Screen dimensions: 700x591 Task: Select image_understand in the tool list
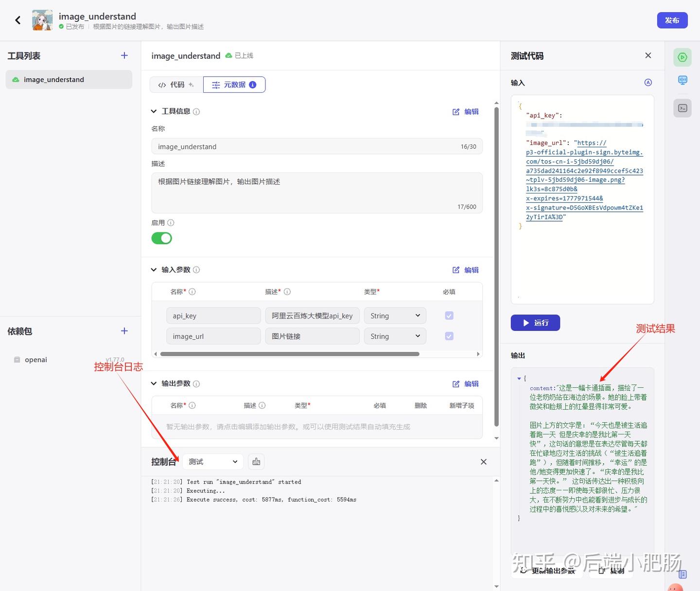69,80
